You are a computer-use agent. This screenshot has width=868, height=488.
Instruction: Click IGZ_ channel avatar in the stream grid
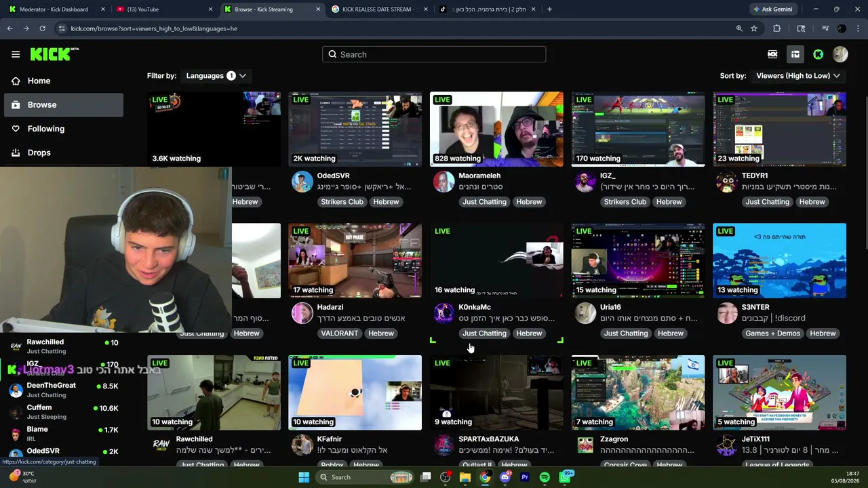(585, 182)
